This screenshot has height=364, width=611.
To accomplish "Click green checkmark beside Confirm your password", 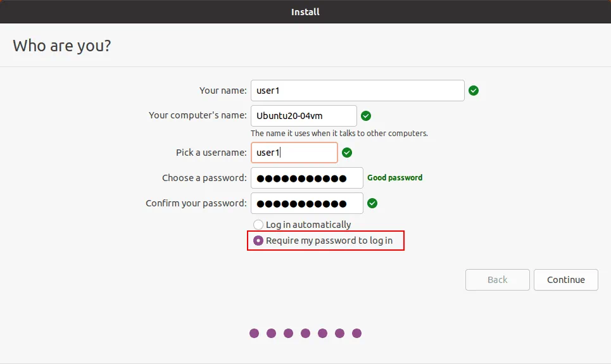I will coord(372,203).
